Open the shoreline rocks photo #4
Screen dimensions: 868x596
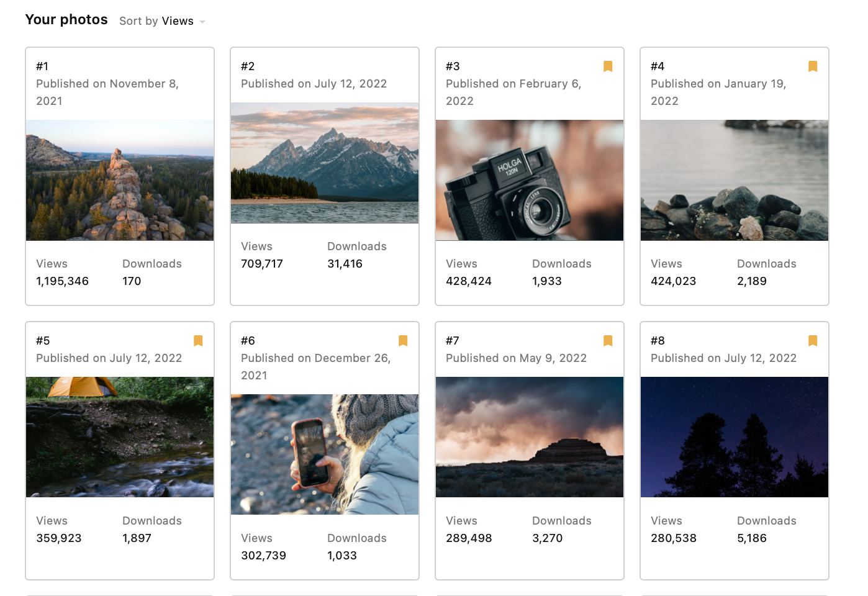pyautogui.click(x=735, y=180)
